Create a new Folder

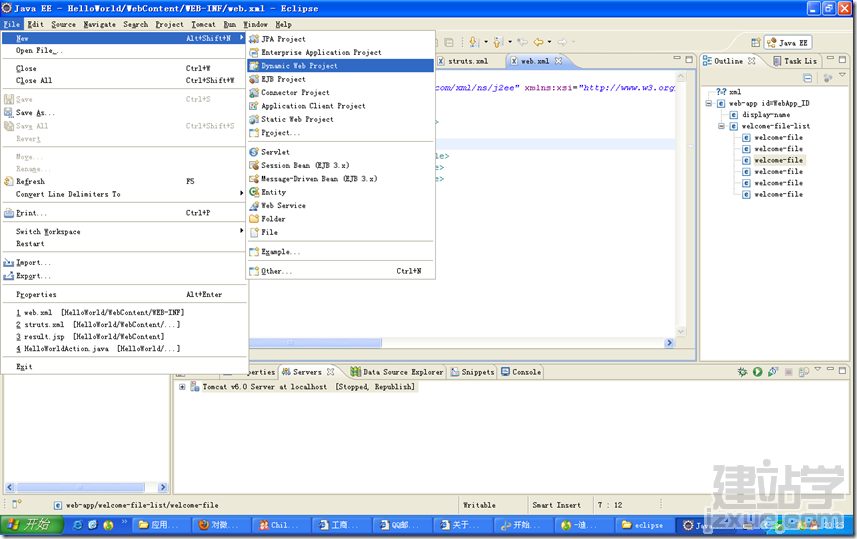(341, 219)
